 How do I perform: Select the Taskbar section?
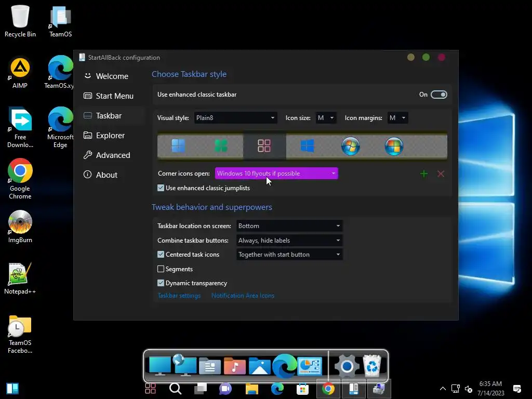point(112,116)
